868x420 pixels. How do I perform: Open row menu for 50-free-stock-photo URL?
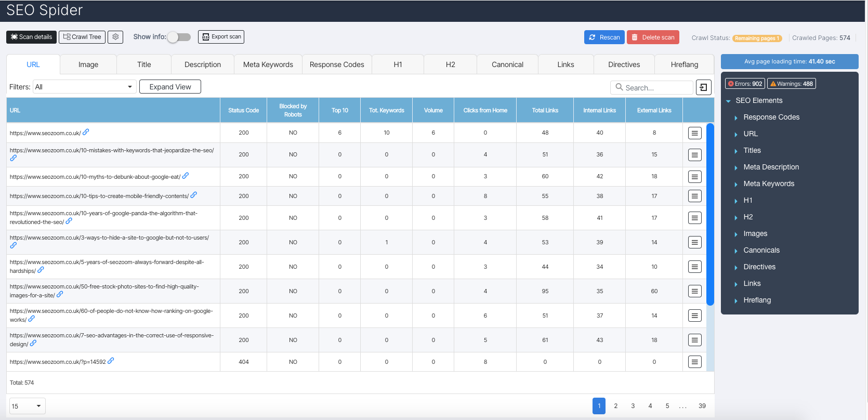(694, 291)
